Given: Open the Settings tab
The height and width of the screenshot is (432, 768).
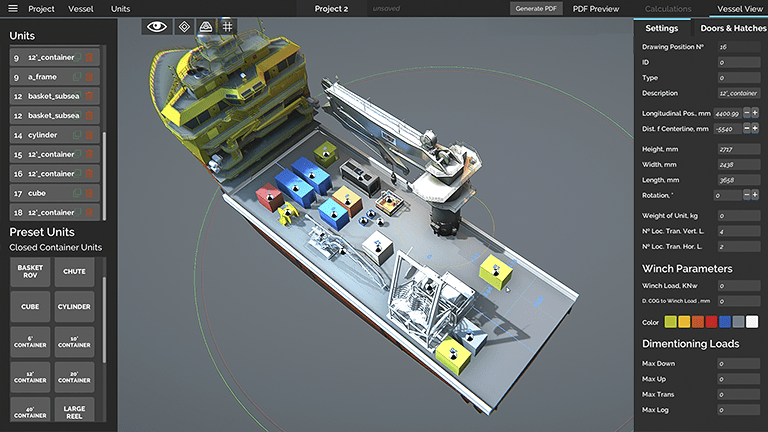Looking at the screenshot, I should coord(662,28).
